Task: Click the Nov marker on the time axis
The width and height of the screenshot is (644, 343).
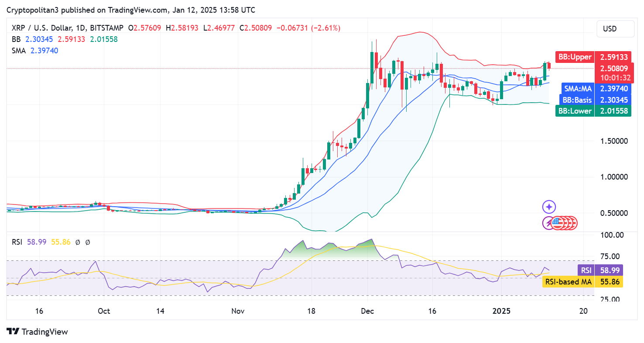Action: (238, 311)
